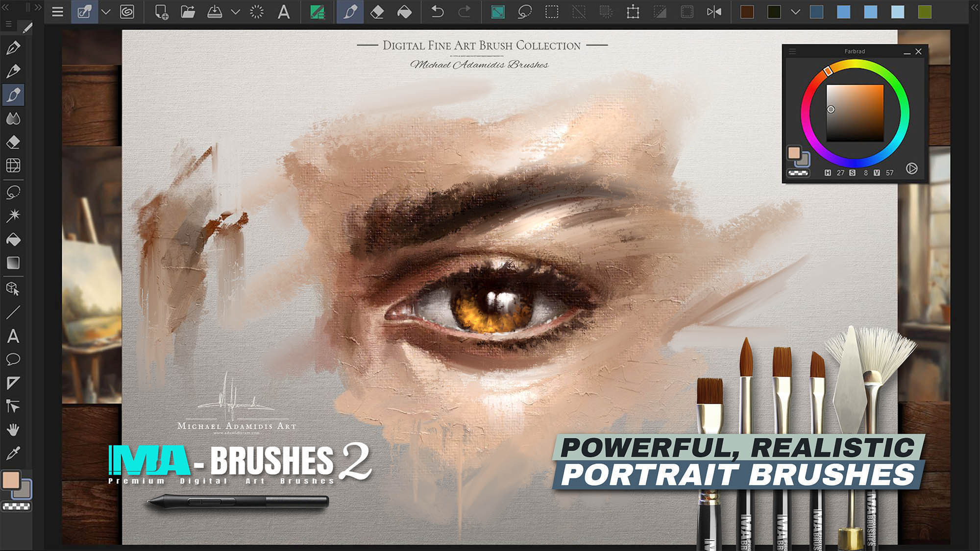Click the hue value 27 field

pyautogui.click(x=840, y=173)
